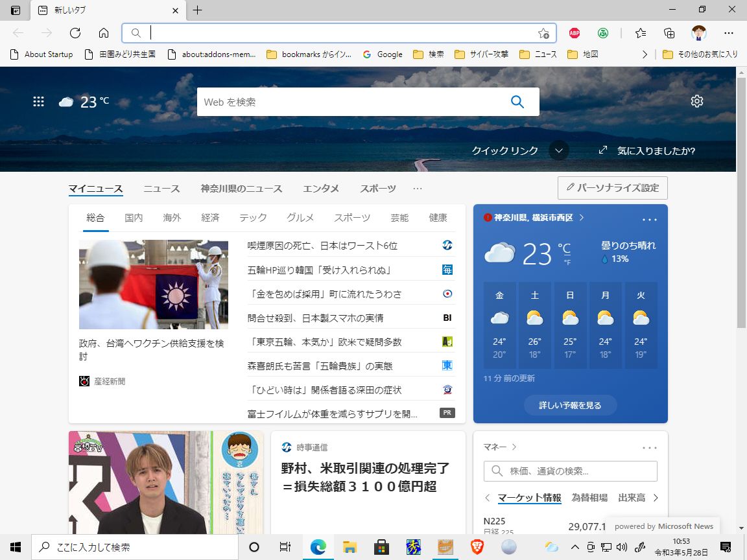The image size is (747, 560).
Task: Show more bookmarks bar items chevron
Action: click(645, 54)
